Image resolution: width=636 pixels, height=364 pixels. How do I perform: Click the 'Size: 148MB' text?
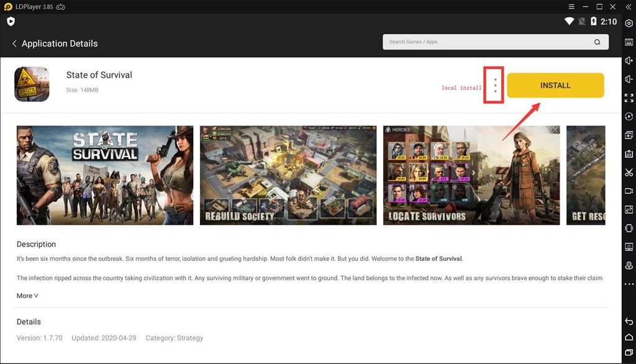coord(83,90)
